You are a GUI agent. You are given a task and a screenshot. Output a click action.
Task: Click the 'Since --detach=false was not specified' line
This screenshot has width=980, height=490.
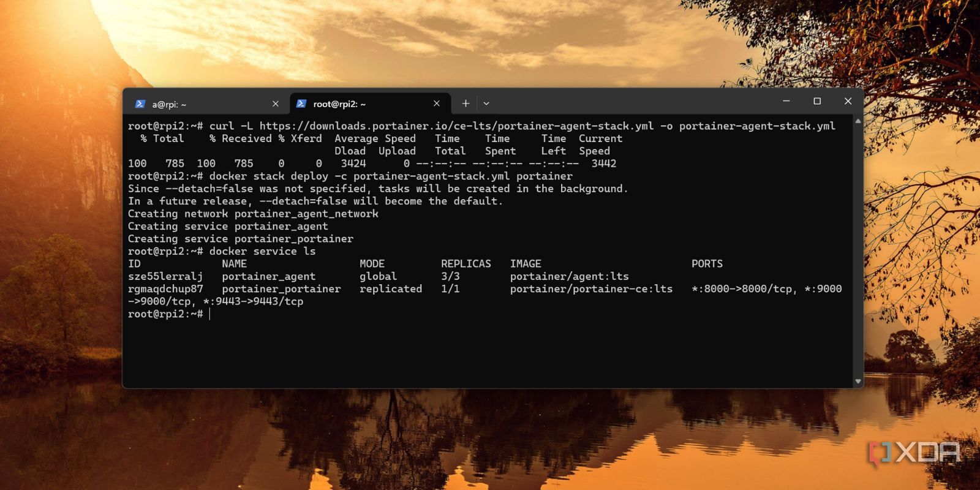(378, 189)
